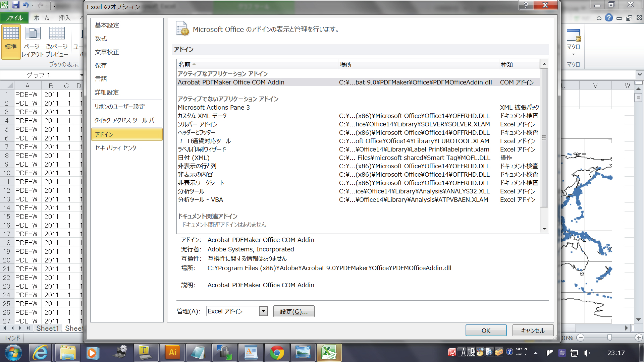Select the 文章校正 options category
Image resolution: width=644 pixels, height=362 pixels.
pyautogui.click(x=107, y=52)
